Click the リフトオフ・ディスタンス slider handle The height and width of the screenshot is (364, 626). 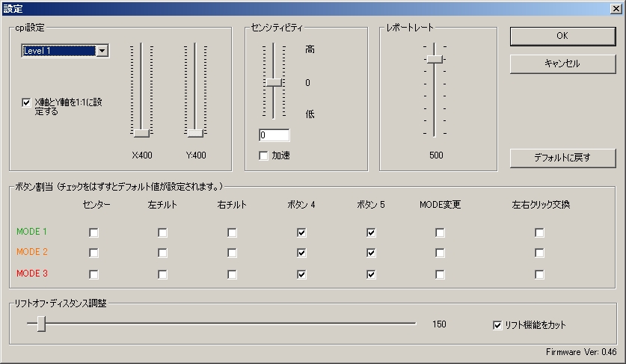[x=42, y=324]
